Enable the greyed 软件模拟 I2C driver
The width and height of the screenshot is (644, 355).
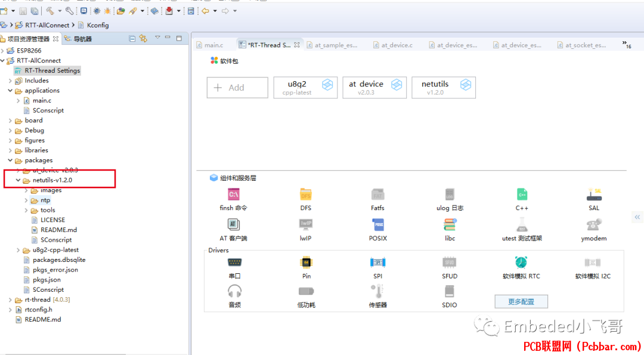tap(593, 262)
